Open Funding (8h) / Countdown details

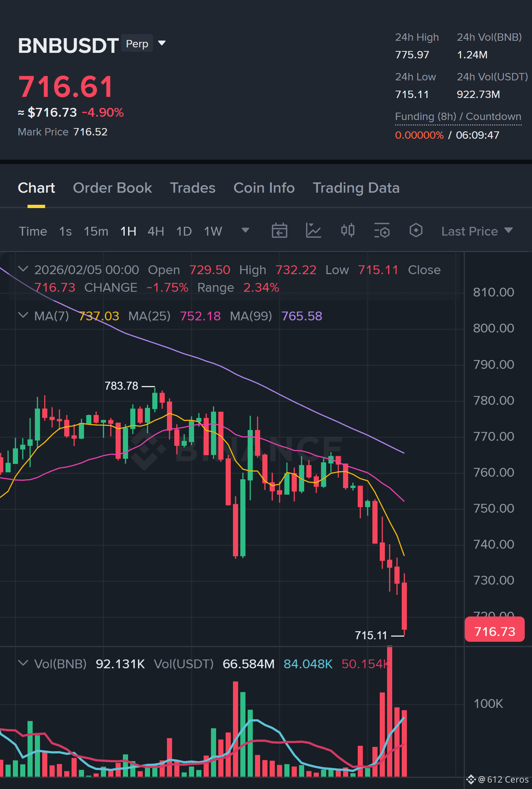pyautogui.click(x=458, y=117)
